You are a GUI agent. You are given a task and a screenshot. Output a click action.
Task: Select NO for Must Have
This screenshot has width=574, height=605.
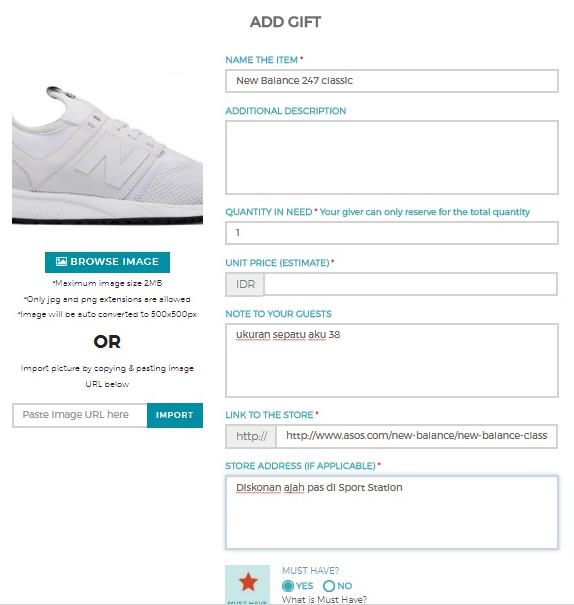(x=329, y=586)
